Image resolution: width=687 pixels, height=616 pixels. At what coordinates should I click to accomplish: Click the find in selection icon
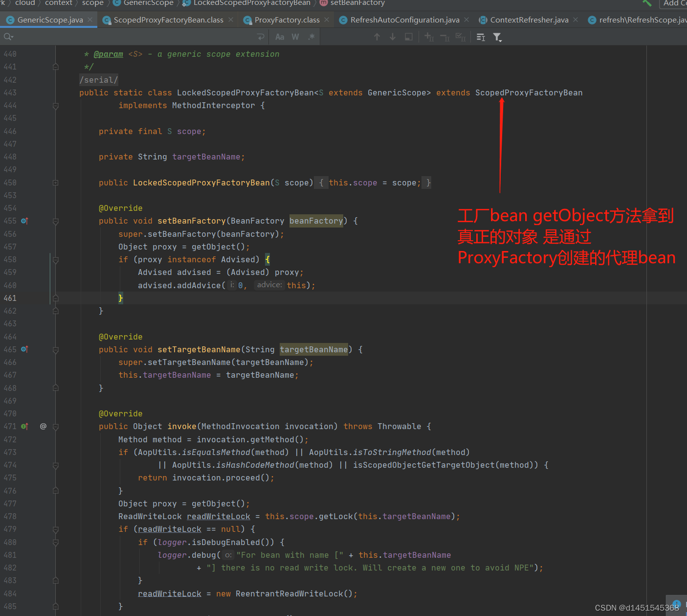(x=409, y=37)
